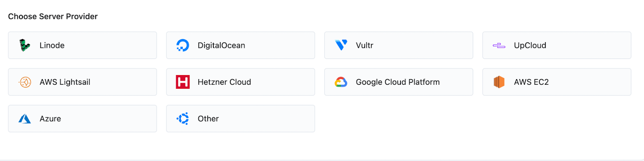Click the Linode logo icon

pos(25,45)
